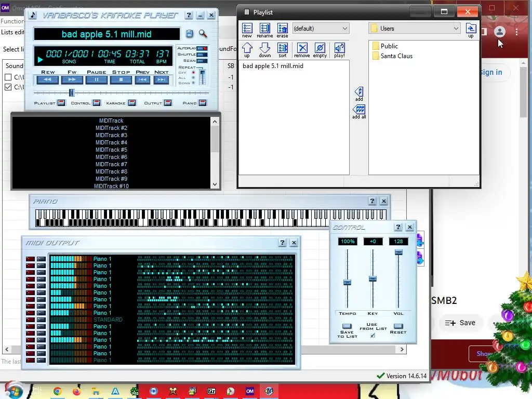Click scroll up arrow in track list
The width and height of the screenshot is (532, 399).
coord(215,122)
